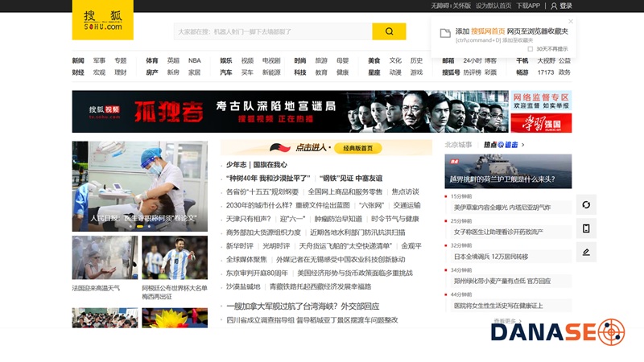
Task: Open the 财经 navigation item
Action: click(78, 72)
